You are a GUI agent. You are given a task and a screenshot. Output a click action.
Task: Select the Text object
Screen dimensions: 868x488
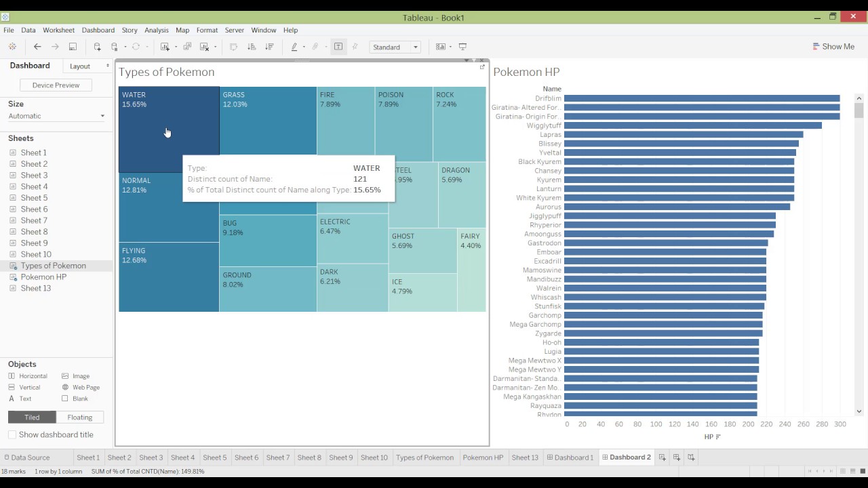(x=20, y=399)
